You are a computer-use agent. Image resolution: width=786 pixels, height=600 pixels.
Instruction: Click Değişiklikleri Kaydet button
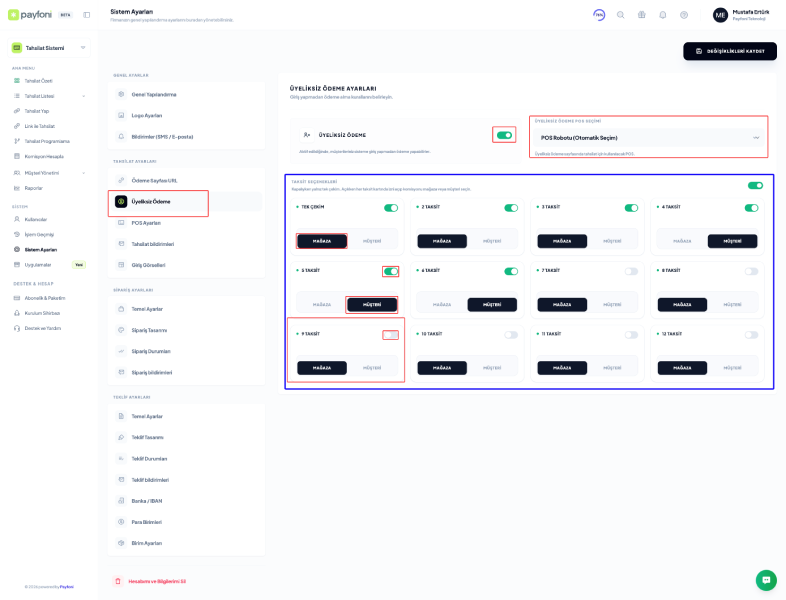pyautogui.click(x=729, y=51)
